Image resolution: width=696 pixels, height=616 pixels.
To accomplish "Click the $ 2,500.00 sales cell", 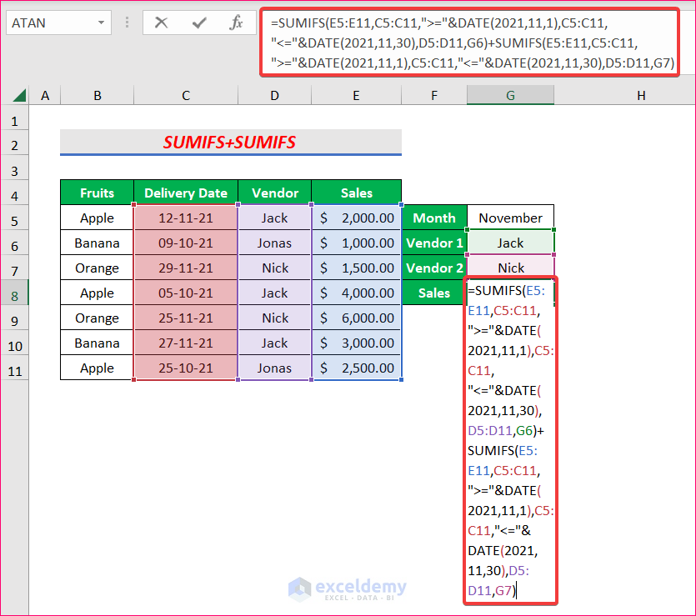I will [x=357, y=368].
